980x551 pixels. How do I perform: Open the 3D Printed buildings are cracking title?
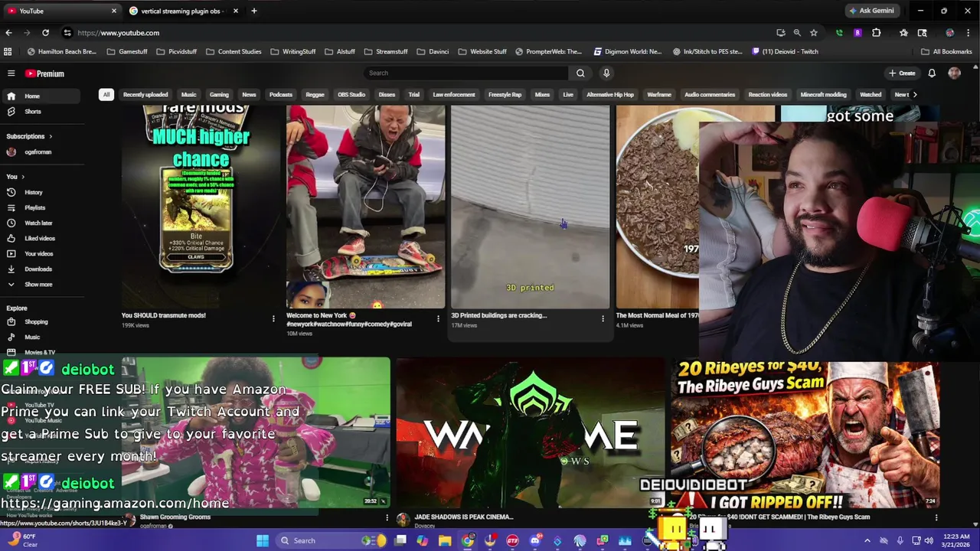pyautogui.click(x=498, y=315)
